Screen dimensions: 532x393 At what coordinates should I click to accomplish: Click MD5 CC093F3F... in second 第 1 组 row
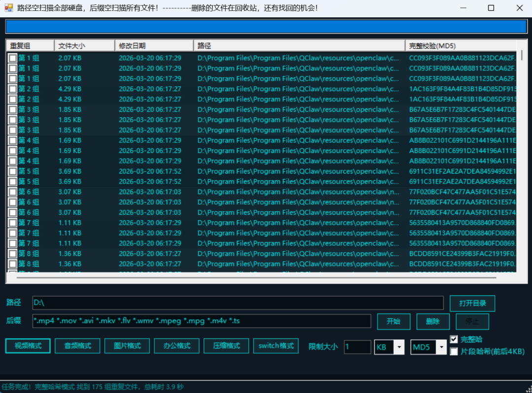tap(462, 68)
